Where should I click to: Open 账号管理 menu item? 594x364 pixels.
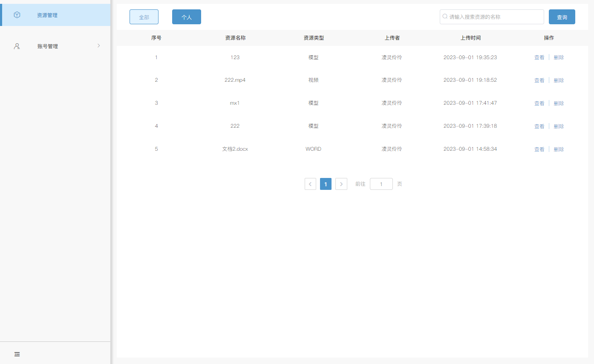coord(55,46)
